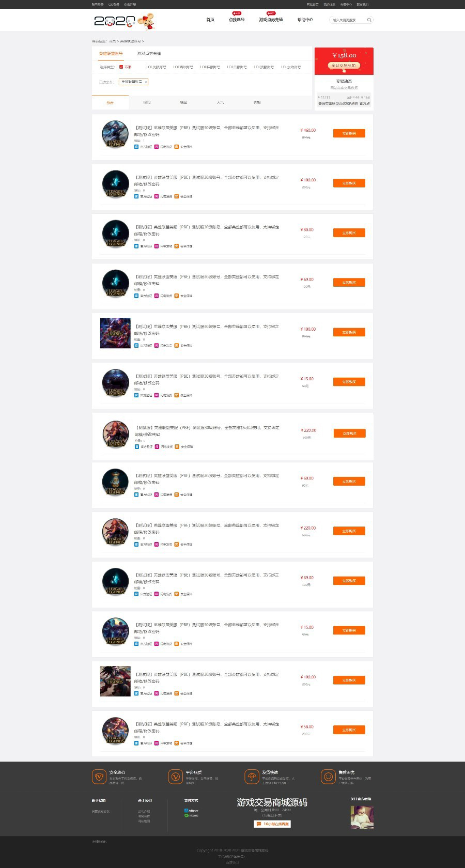This screenshot has width=465, height=868.
Task: Open 帮助中心 in the navigation menu
Action: [305, 20]
